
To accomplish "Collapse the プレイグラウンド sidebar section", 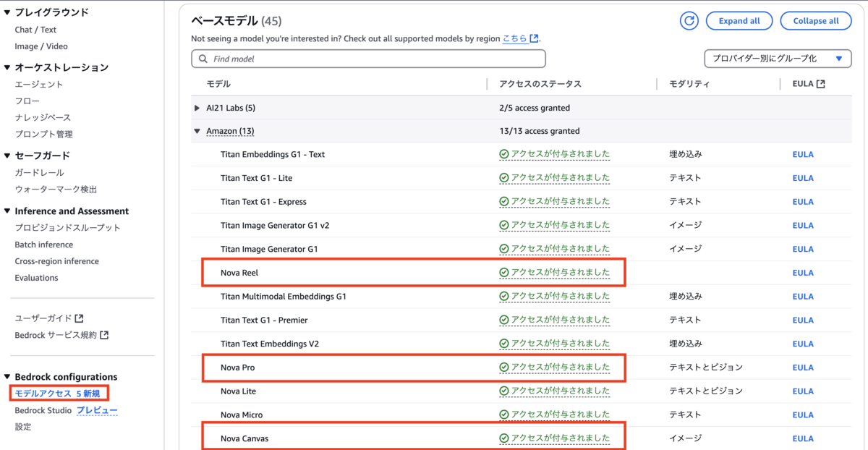I will pos(7,12).
